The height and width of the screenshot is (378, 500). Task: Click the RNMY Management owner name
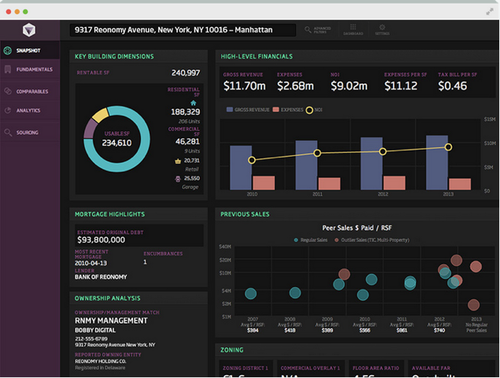[x=111, y=321]
